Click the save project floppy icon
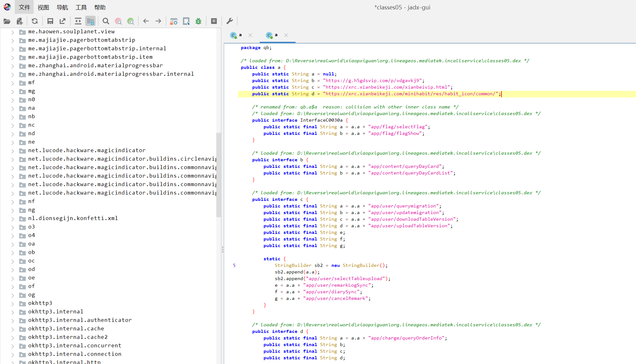 coord(50,21)
